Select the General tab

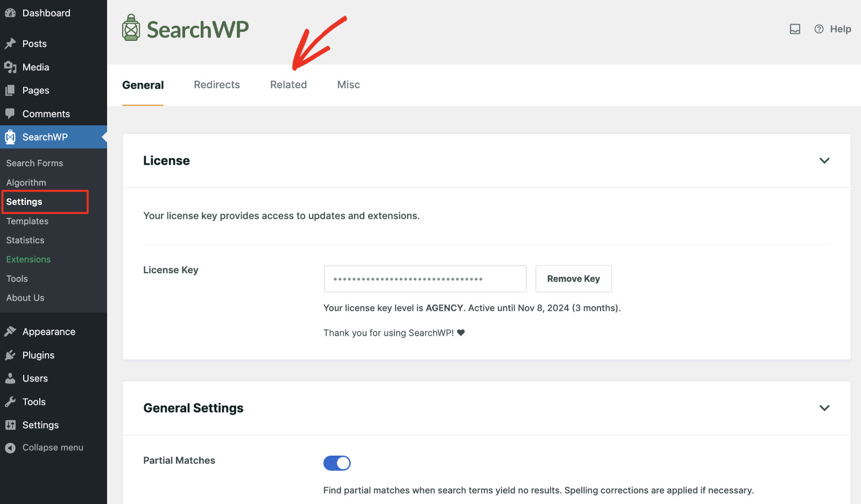tap(143, 85)
